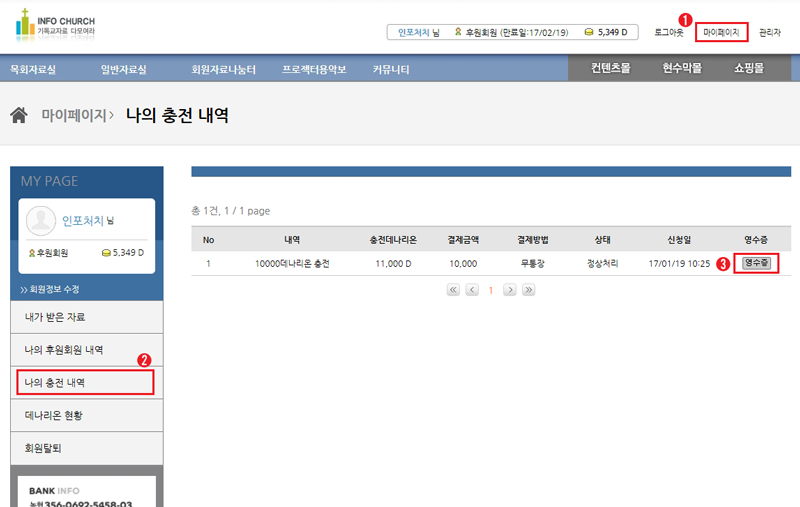Open 회원자료나눔터 menu
The width and height of the screenshot is (800, 507).
(223, 69)
